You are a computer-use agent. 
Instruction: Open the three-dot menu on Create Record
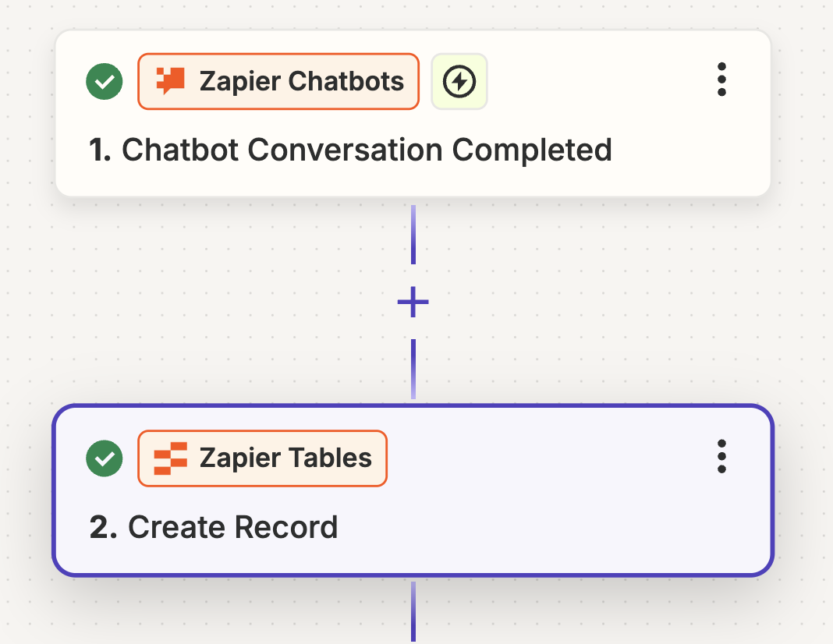721,458
